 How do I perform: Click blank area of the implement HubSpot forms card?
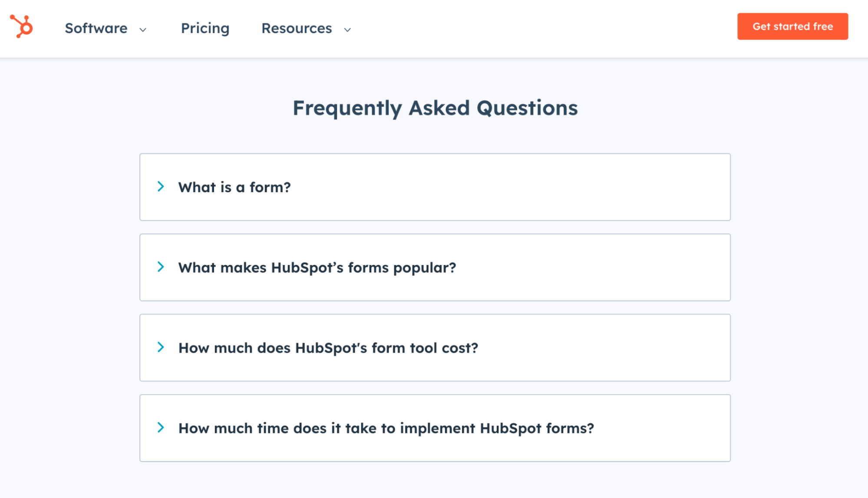[664, 428]
